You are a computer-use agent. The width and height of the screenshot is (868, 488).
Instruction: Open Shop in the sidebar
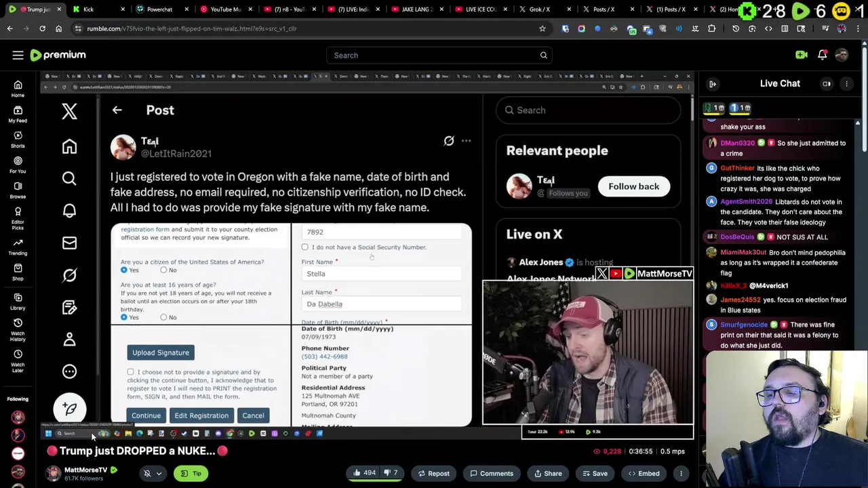(18, 272)
